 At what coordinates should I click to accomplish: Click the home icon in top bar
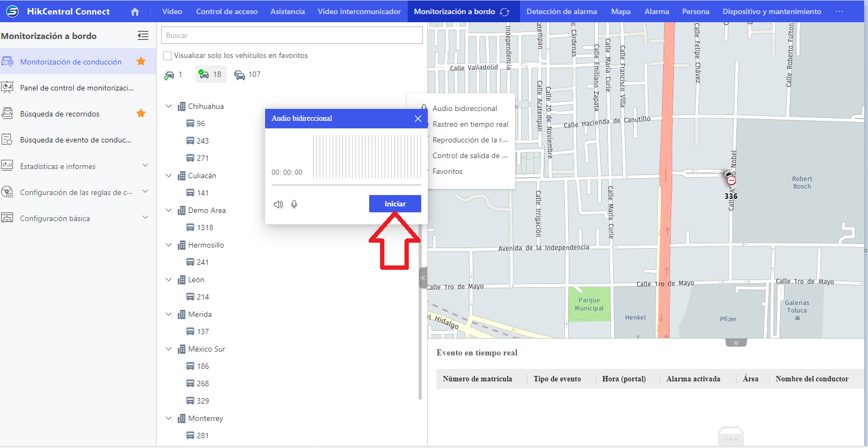click(135, 11)
